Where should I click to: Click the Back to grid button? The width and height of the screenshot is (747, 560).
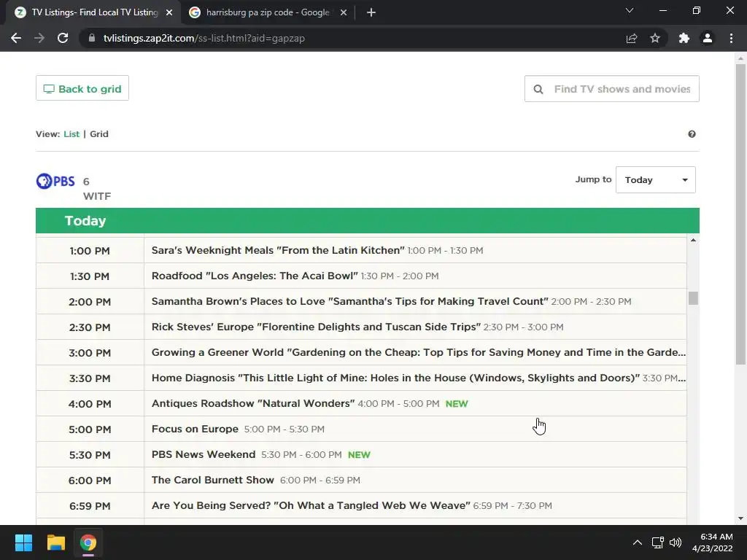(82, 88)
